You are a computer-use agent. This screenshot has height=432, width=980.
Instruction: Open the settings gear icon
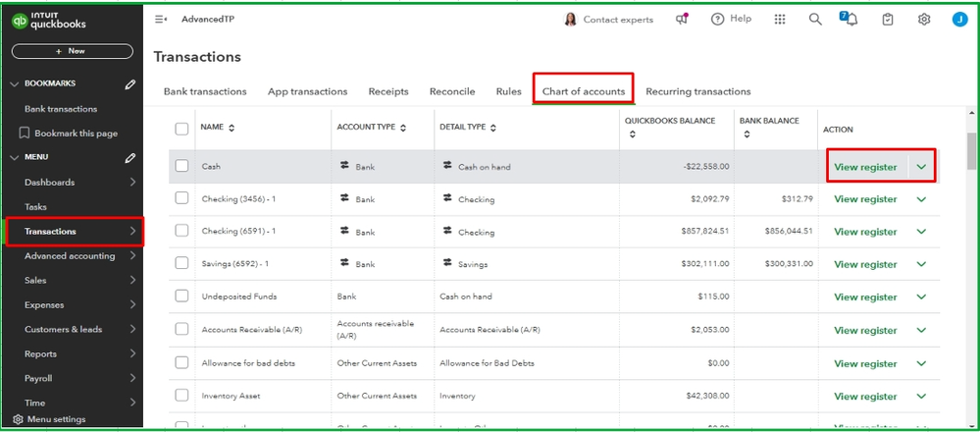coord(923,19)
